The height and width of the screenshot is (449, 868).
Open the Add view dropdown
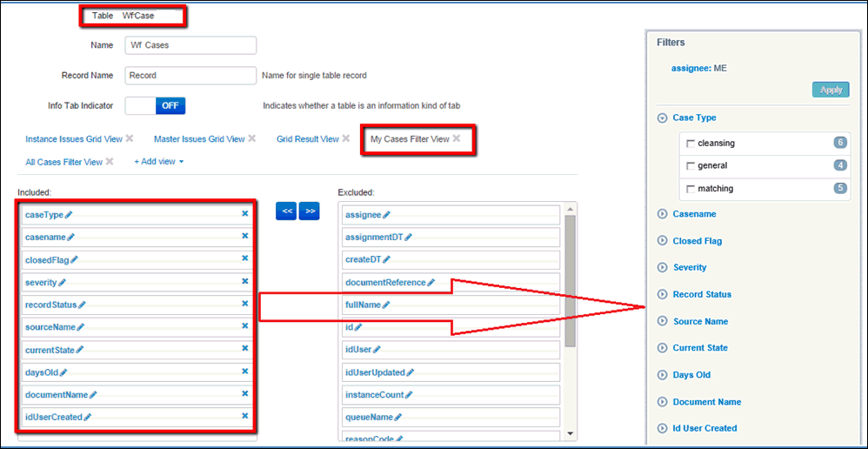coord(158,162)
